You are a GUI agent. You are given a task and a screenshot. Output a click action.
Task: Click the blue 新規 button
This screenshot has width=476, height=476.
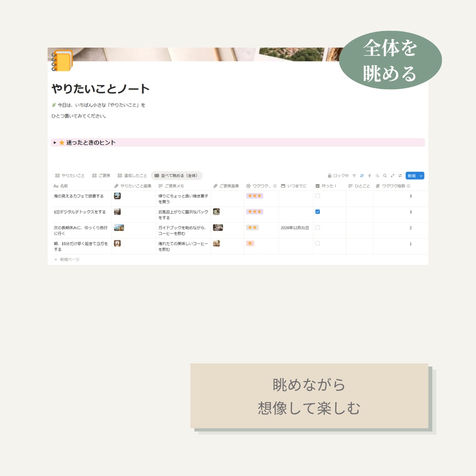tap(411, 175)
